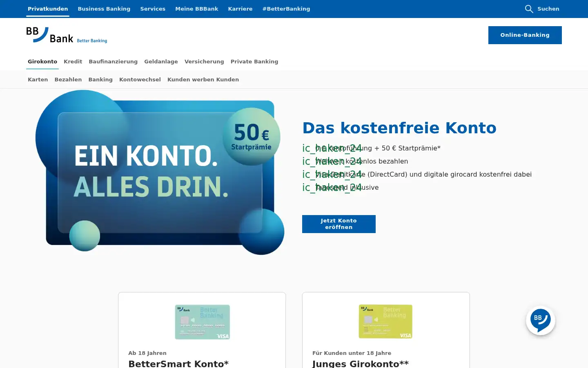Open the BB chat assistant bubble
588x368 pixels.
coord(541,321)
